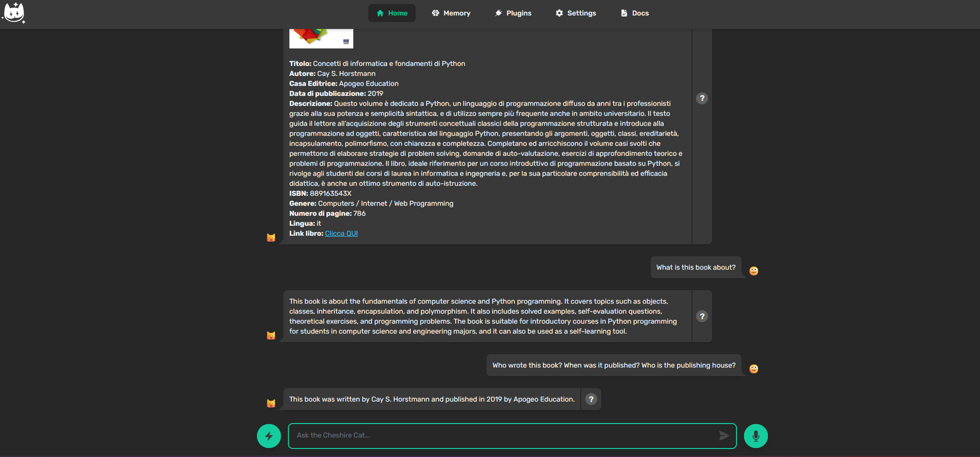Screen dimensions: 980x457
Task: Click the Numero di pagine: 786 line
Action: [327, 213]
